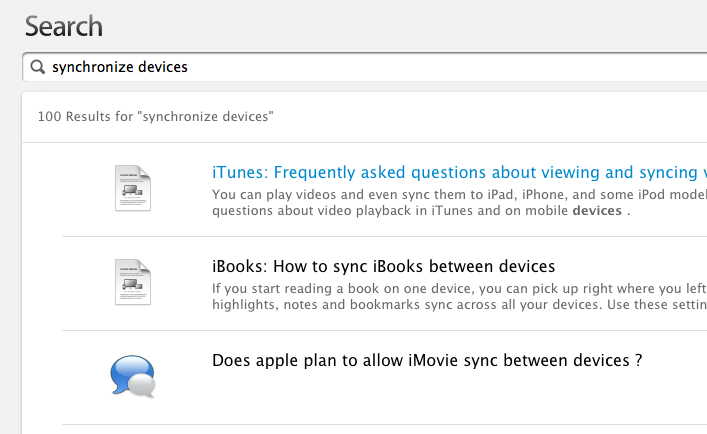The width and height of the screenshot is (707, 434).
Task: Click the document icon beside the iBooks result
Action: click(133, 282)
